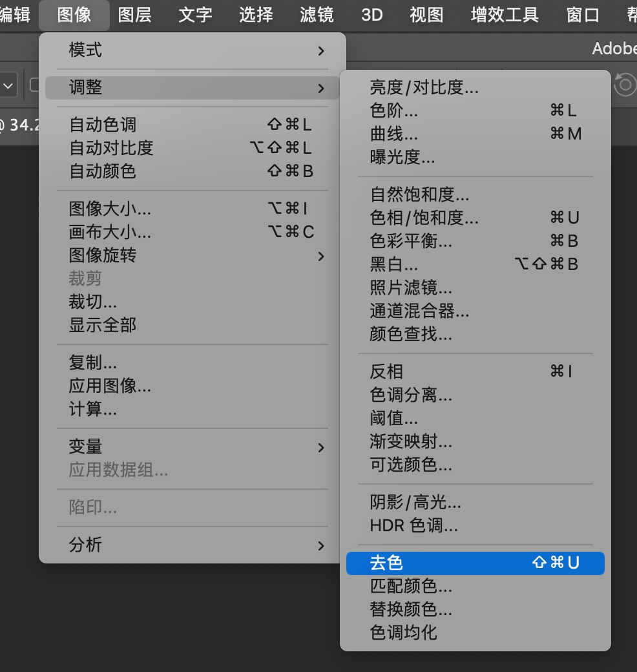Open 阴影/高光 adjustment
The height and width of the screenshot is (672, 637).
(475, 502)
